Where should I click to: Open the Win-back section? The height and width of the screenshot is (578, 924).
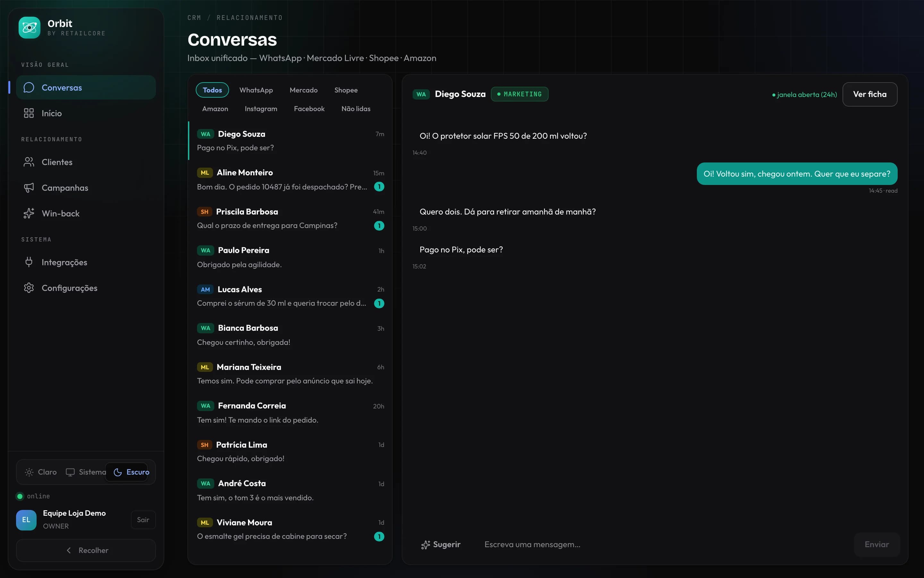[x=86, y=213]
